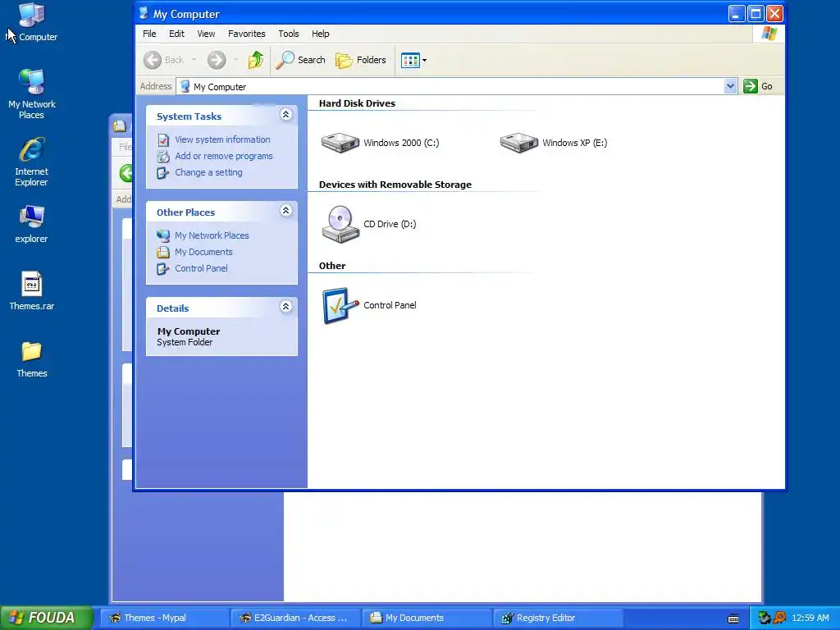Click the Search magnifier toolbar button
Screen dimensions: 840x630
pos(300,60)
